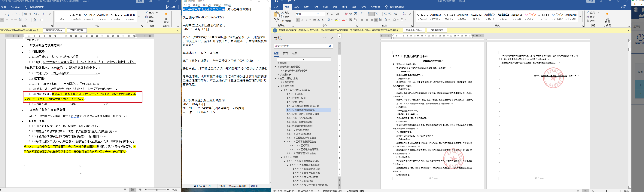
Task: Toggle superscript in 东禹投标文件 Word ribbon
Action: (x=323, y=20)
